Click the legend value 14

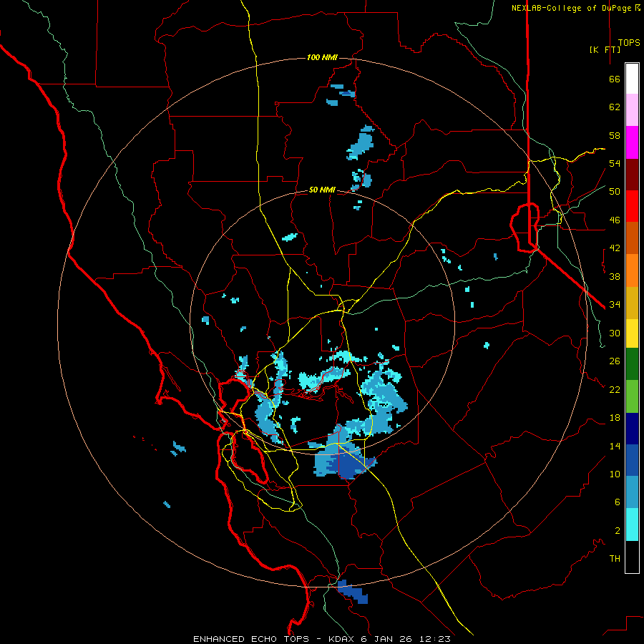tap(615, 446)
